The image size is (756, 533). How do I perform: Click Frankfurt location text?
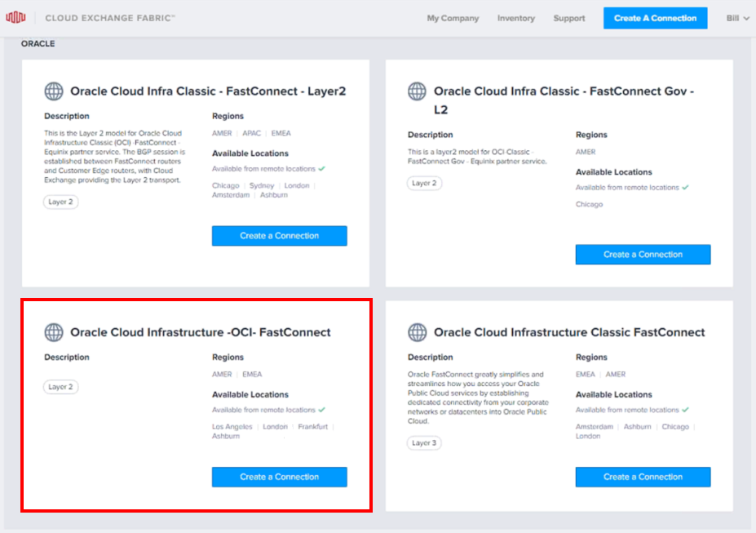point(313,427)
